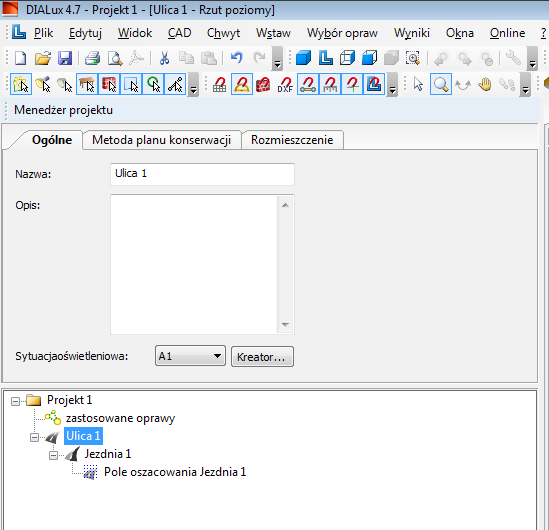Image resolution: width=549 pixels, height=530 pixels.
Task: Toggle snap to floor plan magnet icon
Action: [374, 84]
